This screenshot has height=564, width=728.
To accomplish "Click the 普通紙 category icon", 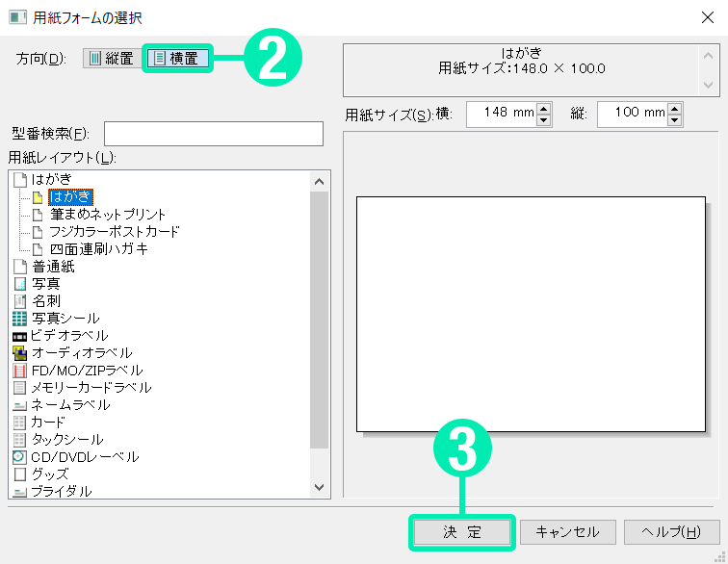I will [x=20, y=266].
